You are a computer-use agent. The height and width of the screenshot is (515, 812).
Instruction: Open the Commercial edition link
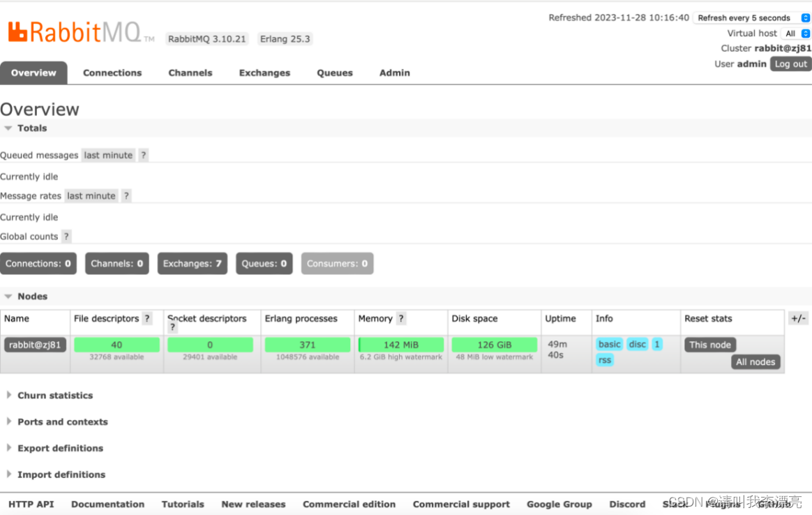[349, 504]
